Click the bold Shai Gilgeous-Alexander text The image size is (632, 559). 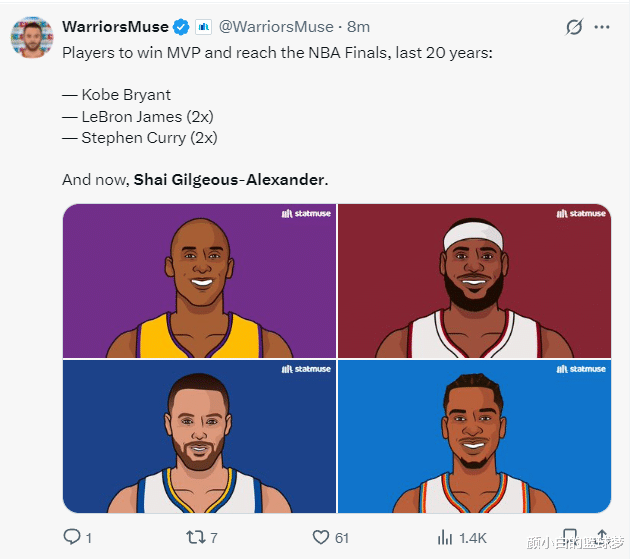click(x=229, y=179)
